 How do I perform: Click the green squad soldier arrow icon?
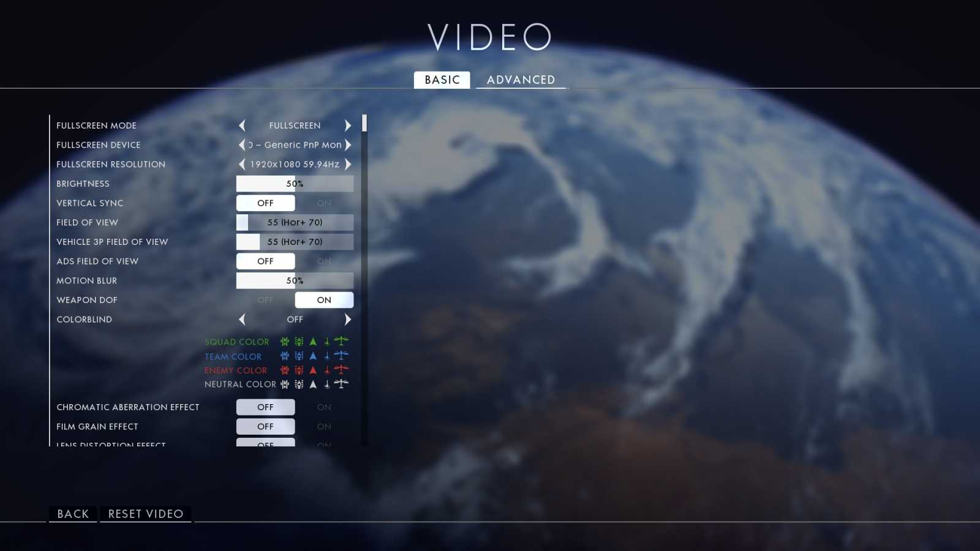313,342
